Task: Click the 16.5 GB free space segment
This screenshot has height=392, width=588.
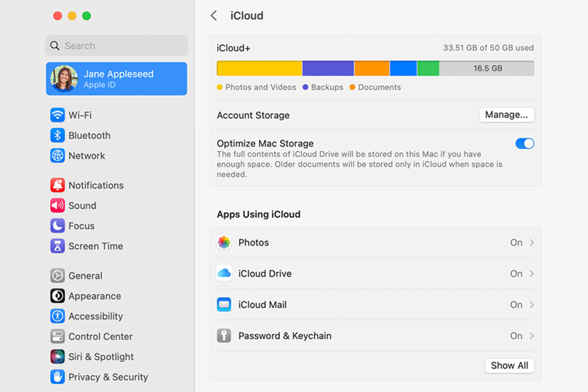Action: pyautogui.click(x=487, y=68)
